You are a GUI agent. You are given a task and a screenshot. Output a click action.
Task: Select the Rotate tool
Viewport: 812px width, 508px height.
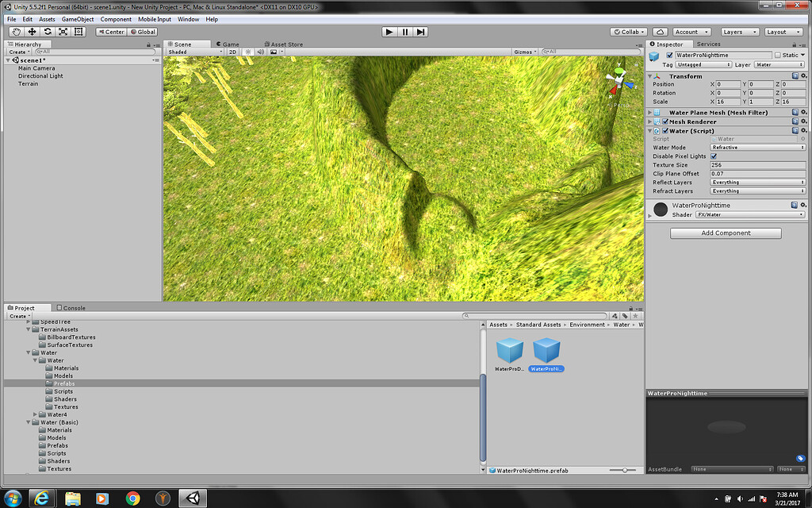(x=46, y=31)
